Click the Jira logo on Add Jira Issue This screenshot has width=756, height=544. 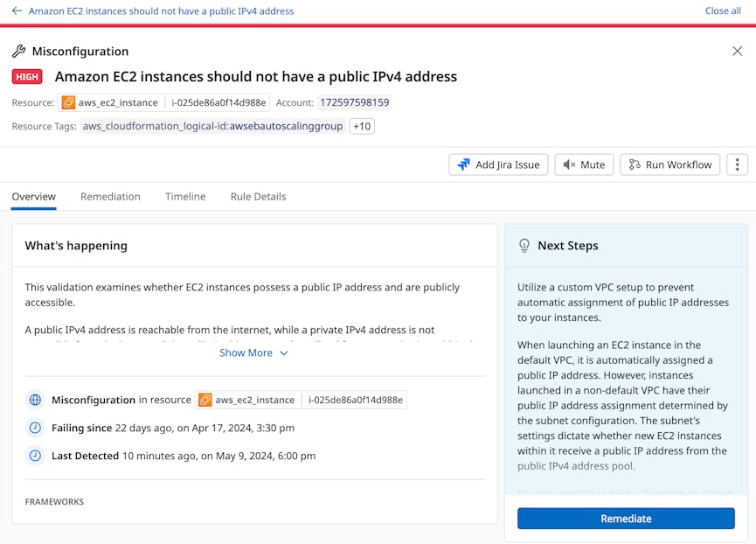point(461,164)
